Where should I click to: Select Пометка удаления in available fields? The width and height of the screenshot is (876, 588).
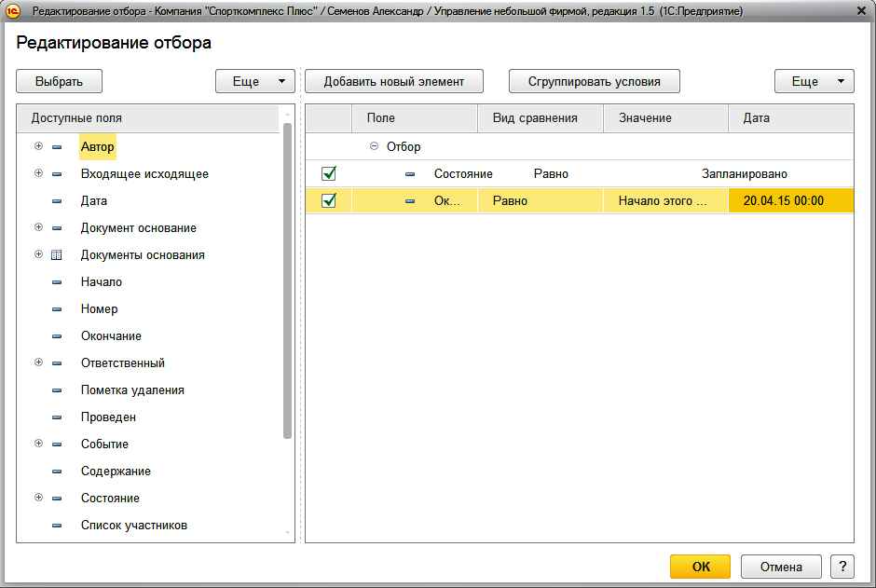coord(132,390)
